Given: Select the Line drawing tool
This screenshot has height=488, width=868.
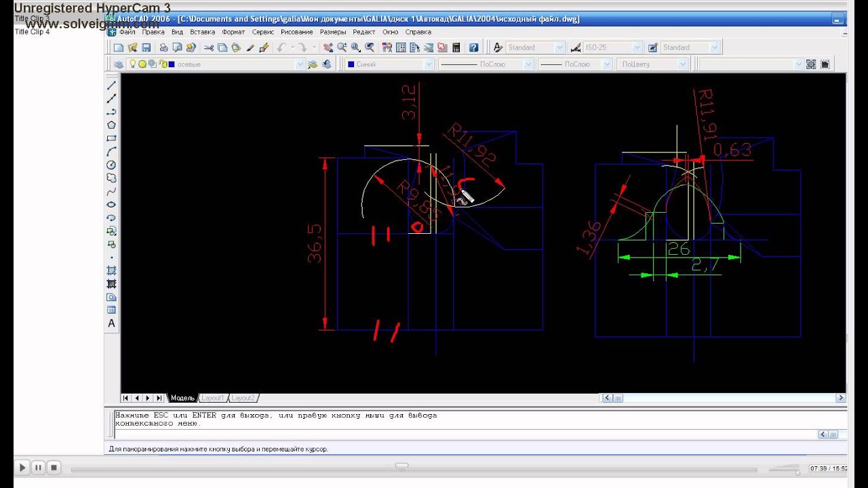Looking at the screenshot, I should tap(112, 85).
